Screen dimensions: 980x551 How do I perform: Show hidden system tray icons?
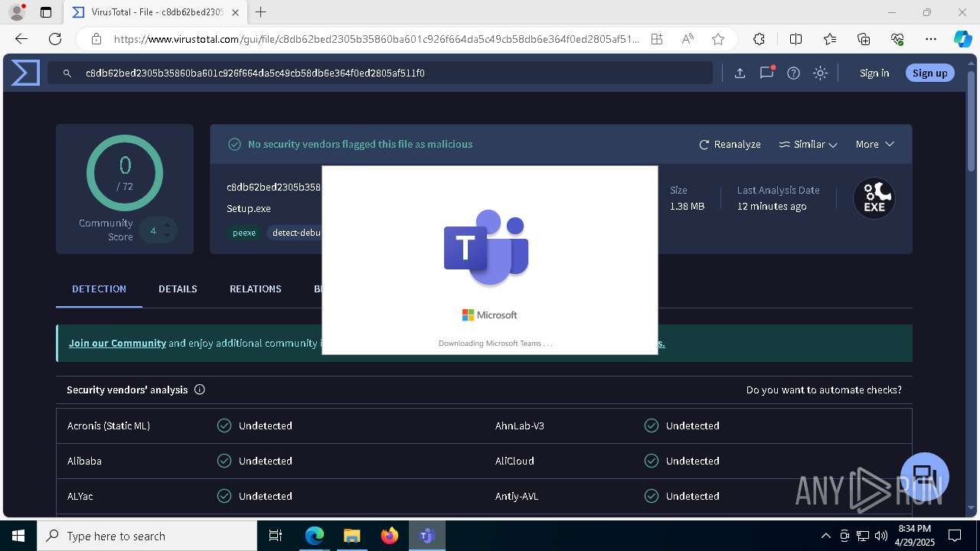(825, 536)
